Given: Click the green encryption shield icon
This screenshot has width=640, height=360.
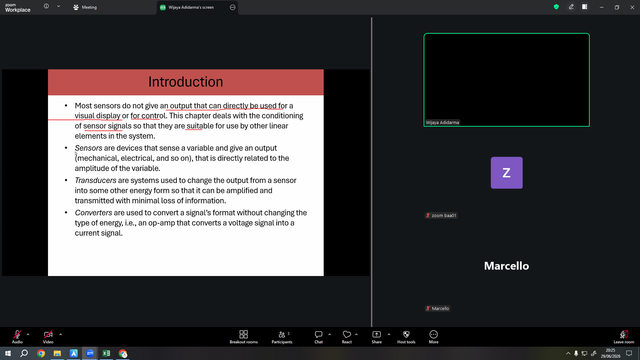Looking at the screenshot, I should tap(556, 7).
